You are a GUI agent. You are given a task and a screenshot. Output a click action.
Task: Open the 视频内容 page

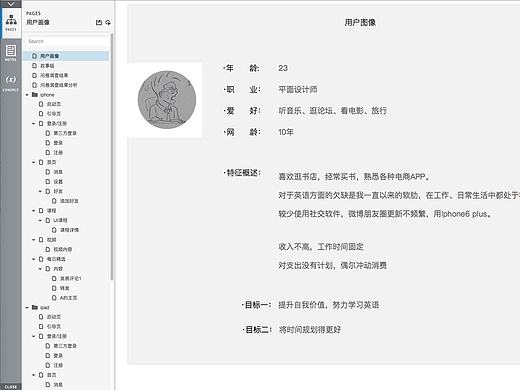click(63, 249)
